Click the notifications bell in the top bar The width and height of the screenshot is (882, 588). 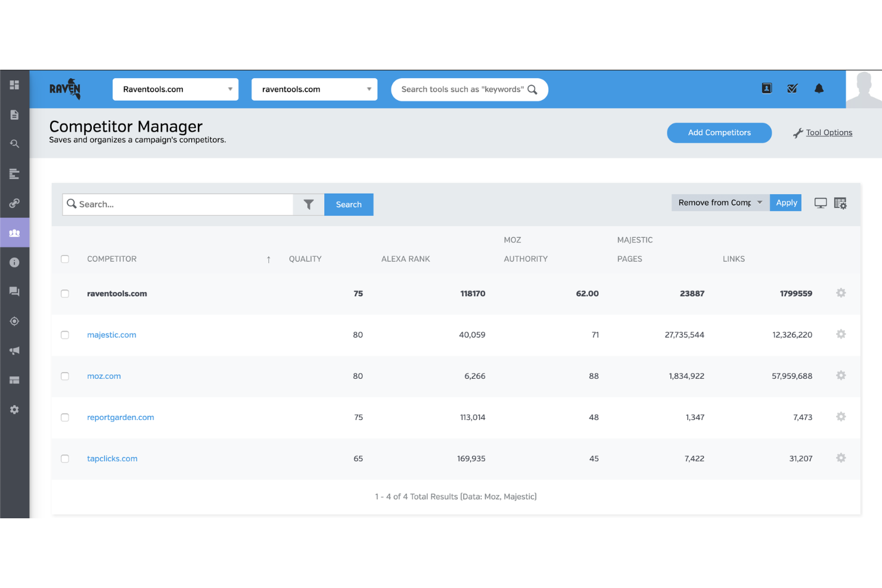(819, 88)
